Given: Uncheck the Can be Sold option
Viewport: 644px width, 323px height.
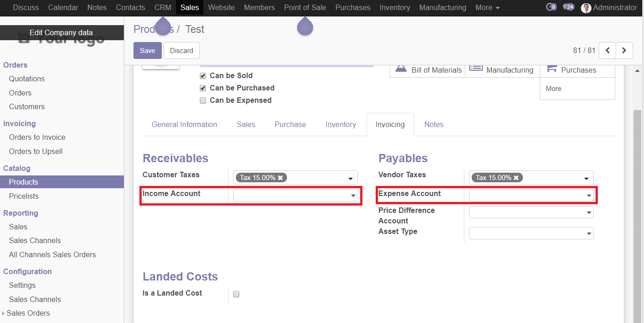Looking at the screenshot, I should coord(202,76).
